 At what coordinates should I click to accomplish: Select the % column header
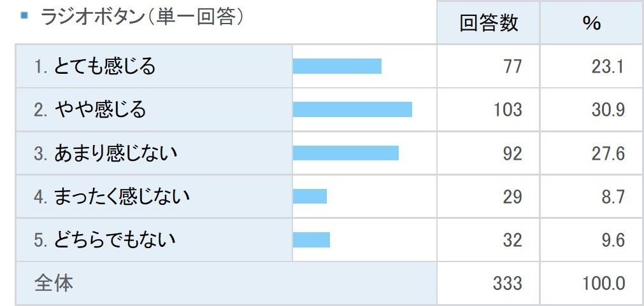(592, 23)
